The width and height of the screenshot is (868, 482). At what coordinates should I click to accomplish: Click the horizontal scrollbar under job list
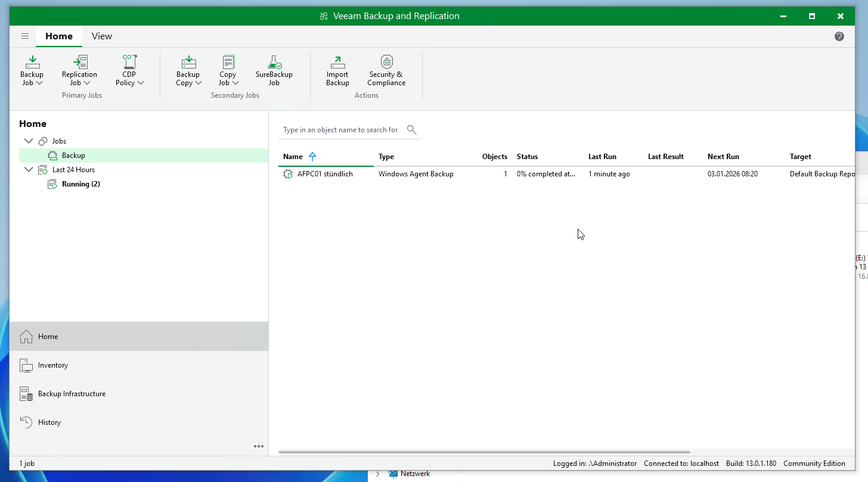click(483, 452)
